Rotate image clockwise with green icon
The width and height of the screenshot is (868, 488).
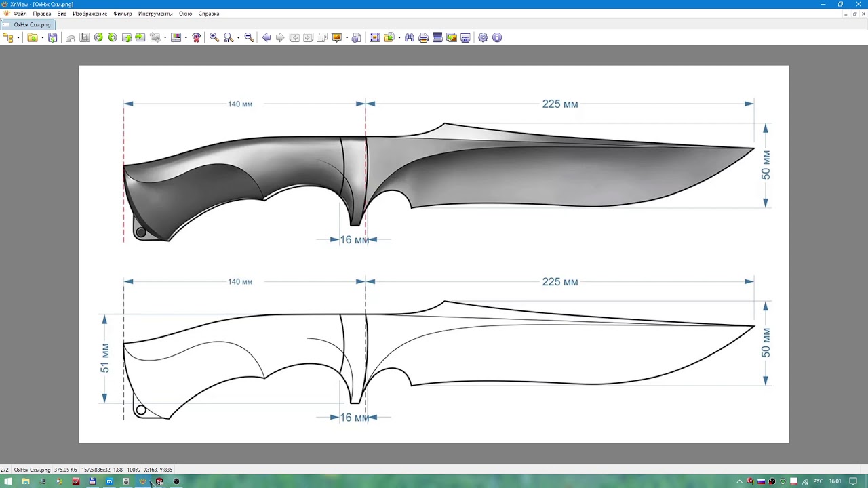(113, 38)
